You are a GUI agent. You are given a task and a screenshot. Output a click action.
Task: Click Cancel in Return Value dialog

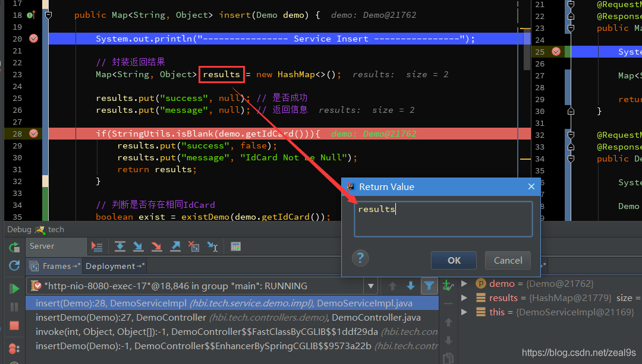click(x=508, y=260)
